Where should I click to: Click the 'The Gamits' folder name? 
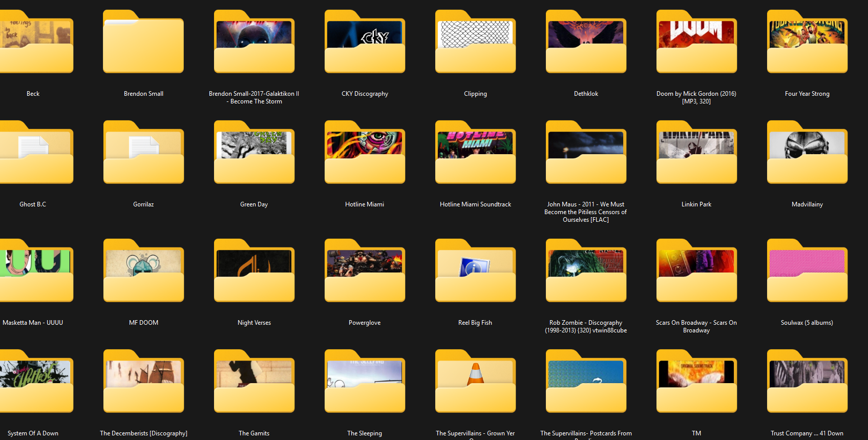tap(254, 433)
